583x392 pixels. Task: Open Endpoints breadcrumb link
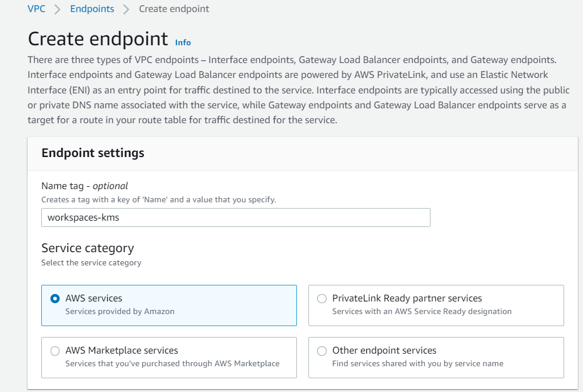[92, 9]
